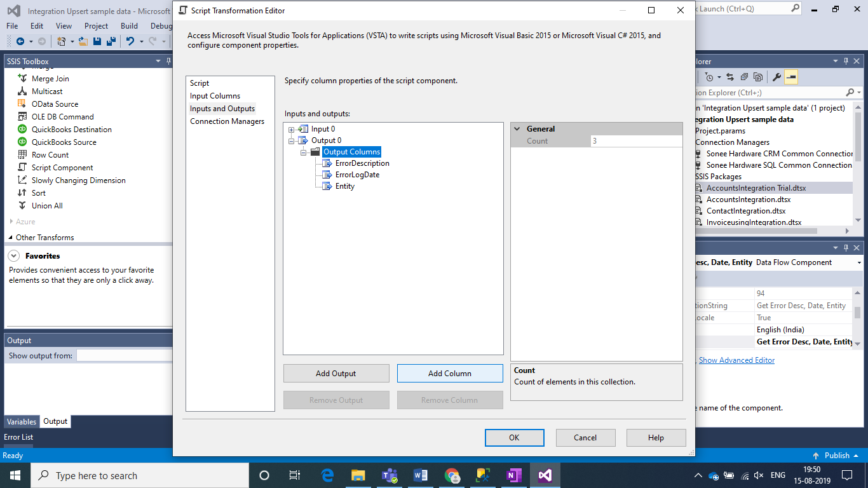Select the Input Columns page

point(215,96)
